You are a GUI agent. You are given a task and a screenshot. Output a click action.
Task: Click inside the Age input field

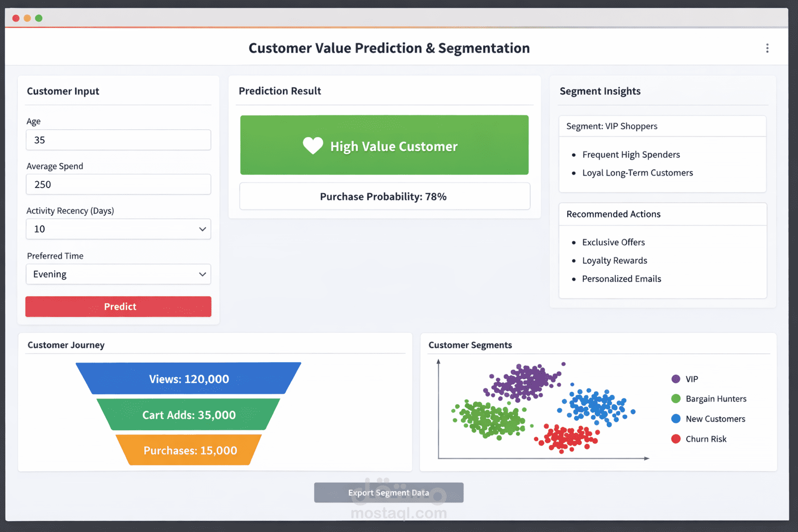(118, 140)
